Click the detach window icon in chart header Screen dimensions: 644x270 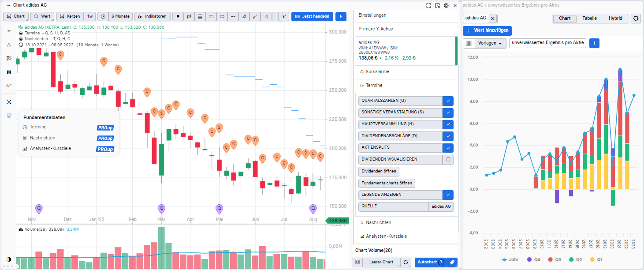click(437, 5)
